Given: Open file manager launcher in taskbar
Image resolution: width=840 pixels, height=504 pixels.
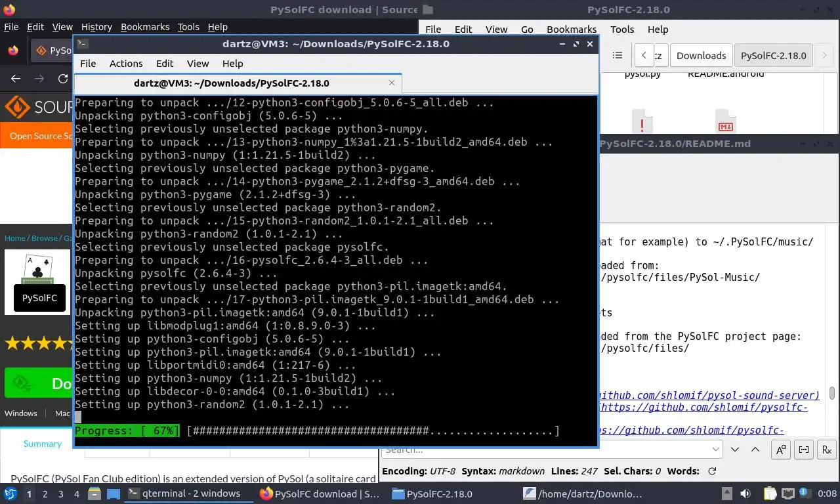Looking at the screenshot, I should 94,494.
